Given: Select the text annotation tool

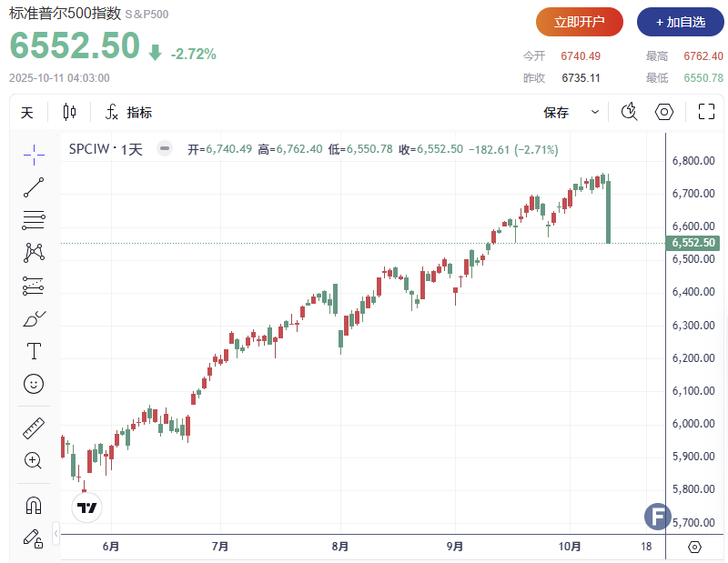Looking at the screenshot, I should (x=34, y=351).
